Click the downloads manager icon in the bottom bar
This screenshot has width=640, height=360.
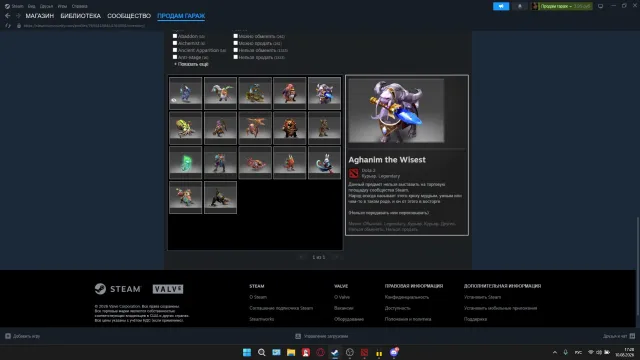coord(298,336)
